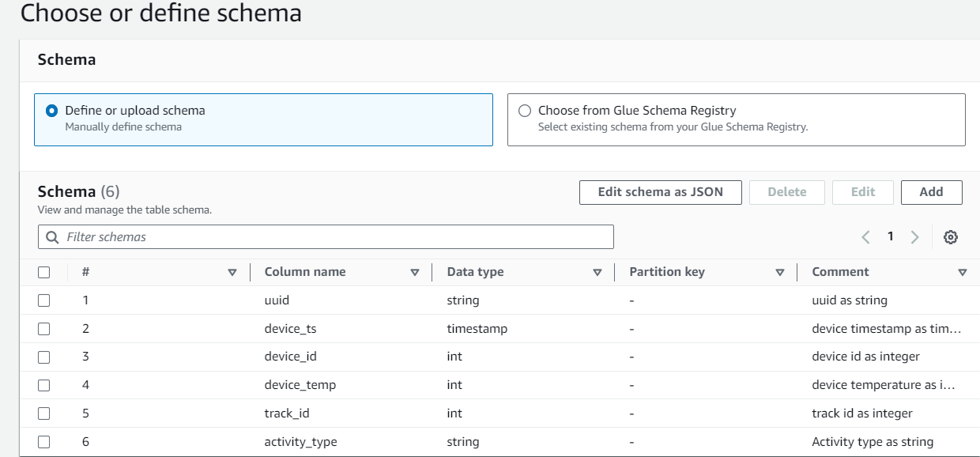Click page number 1 in pagination

point(890,236)
